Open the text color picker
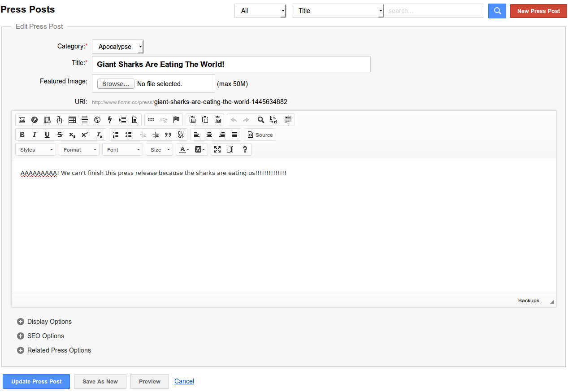Screen dimensions: 568x392 pyautogui.click(x=184, y=150)
